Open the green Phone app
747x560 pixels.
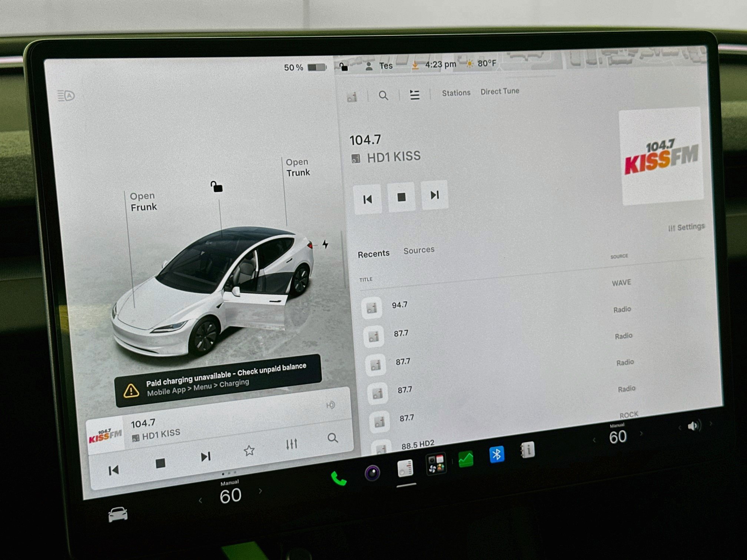pos(338,479)
